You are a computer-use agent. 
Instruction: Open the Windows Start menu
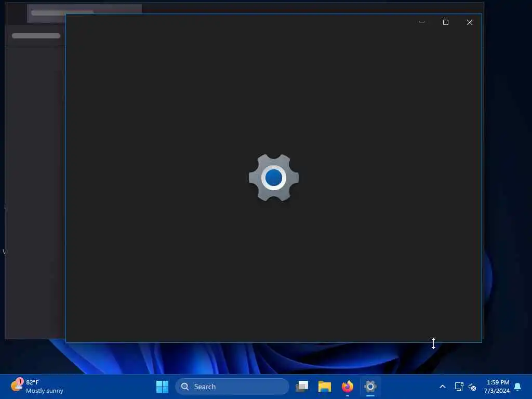(x=162, y=387)
